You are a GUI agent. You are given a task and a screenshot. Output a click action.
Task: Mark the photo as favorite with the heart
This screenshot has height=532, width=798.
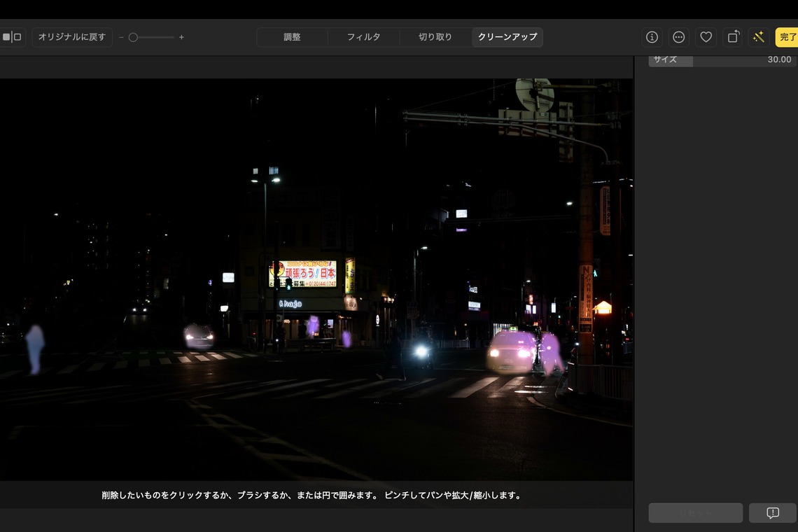click(706, 36)
